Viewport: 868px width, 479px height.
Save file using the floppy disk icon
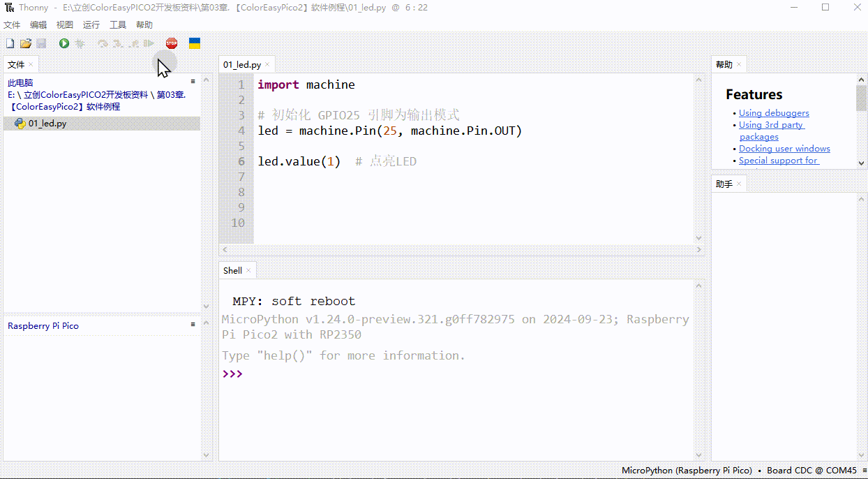click(x=41, y=43)
